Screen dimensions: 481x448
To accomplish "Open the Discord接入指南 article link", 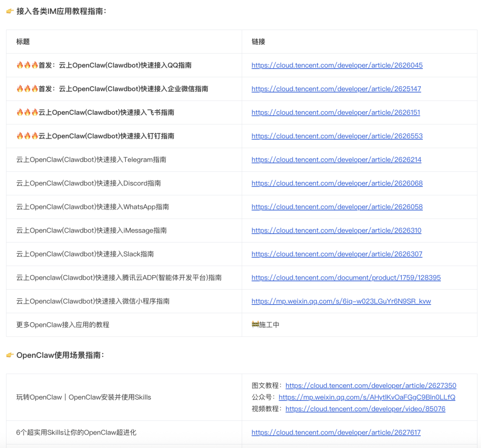I will pos(337,183).
